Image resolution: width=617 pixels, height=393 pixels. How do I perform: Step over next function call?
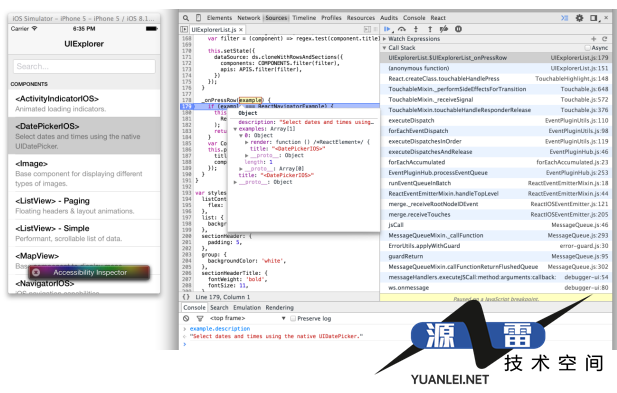click(x=402, y=29)
